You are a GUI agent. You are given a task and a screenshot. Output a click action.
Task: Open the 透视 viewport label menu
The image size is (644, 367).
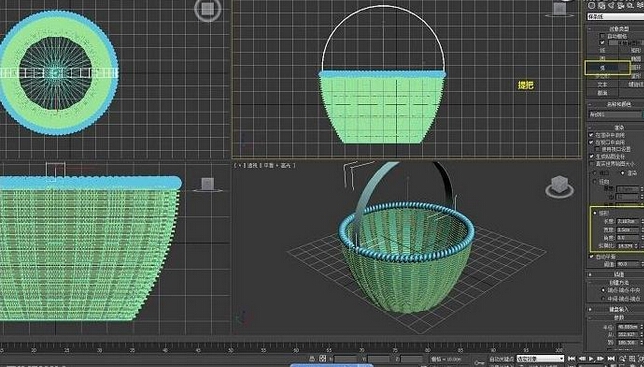pos(251,165)
